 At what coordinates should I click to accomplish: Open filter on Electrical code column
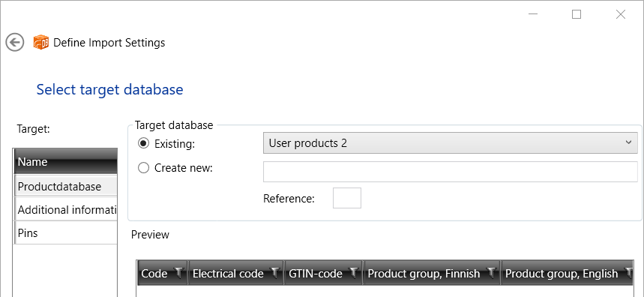[x=275, y=273]
